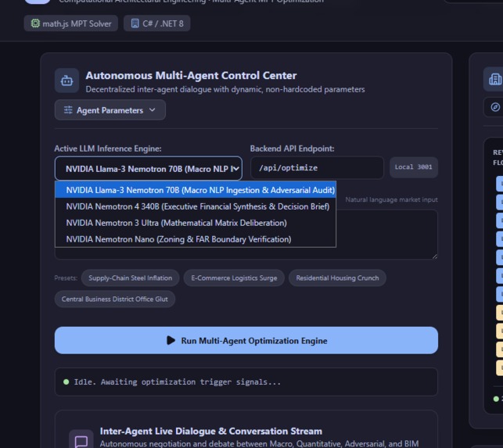The image size is (503, 448).
Task: Click the green idle status dot
Action: [x=66, y=382]
